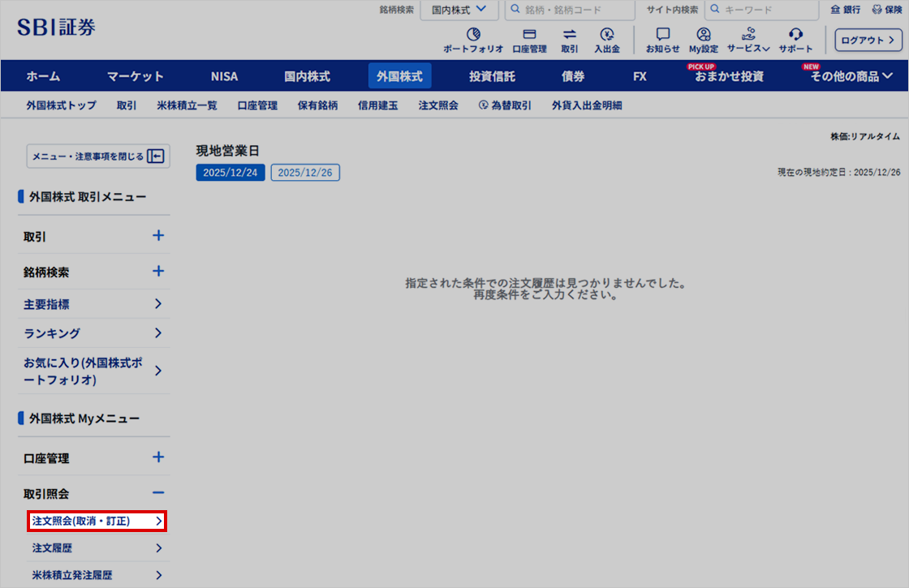The height and width of the screenshot is (588, 909).
Task: Collapse the 取引照会 sidebar section
Action: click(x=93, y=493)
